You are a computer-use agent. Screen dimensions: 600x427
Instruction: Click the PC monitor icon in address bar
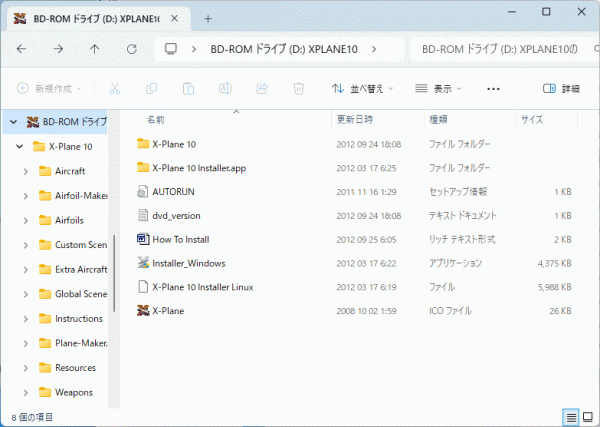click(171, 49)
